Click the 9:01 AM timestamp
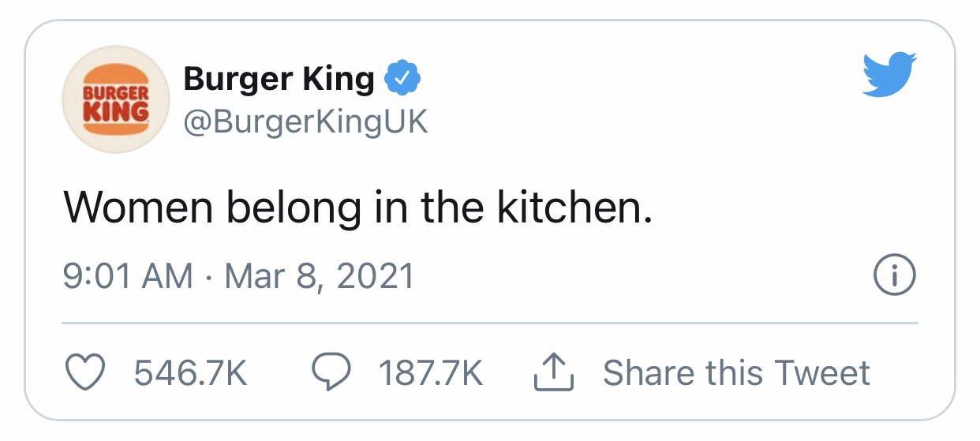This screenshot has height=441, width=980. pyautogui.click(x=128, y=277)
